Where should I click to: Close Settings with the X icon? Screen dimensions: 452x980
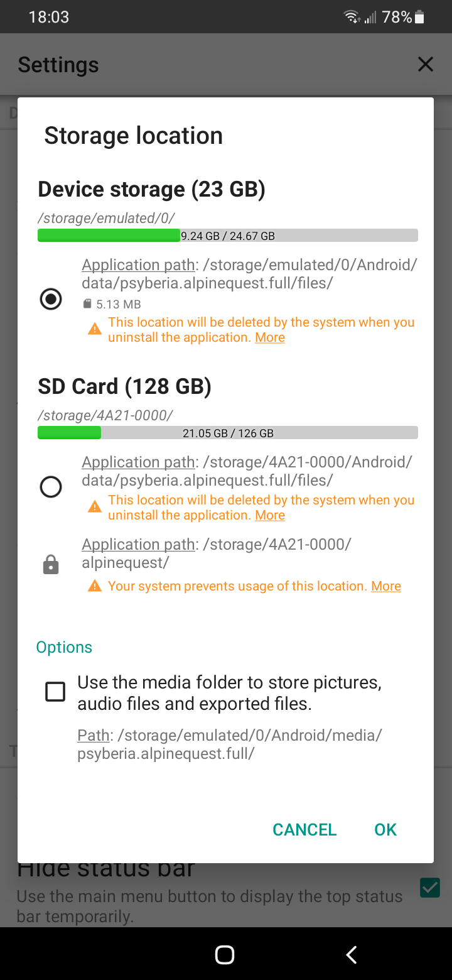(426, 64)
